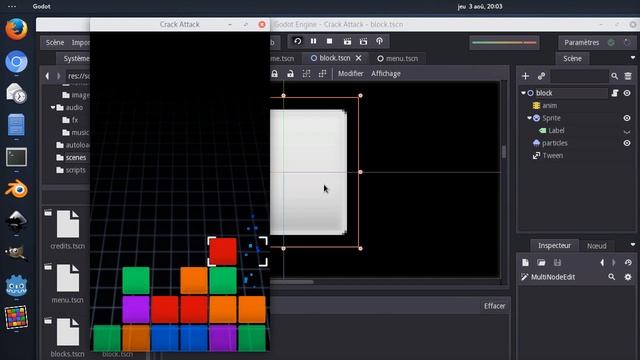Instance a scene file with link icon

[541, 76]
